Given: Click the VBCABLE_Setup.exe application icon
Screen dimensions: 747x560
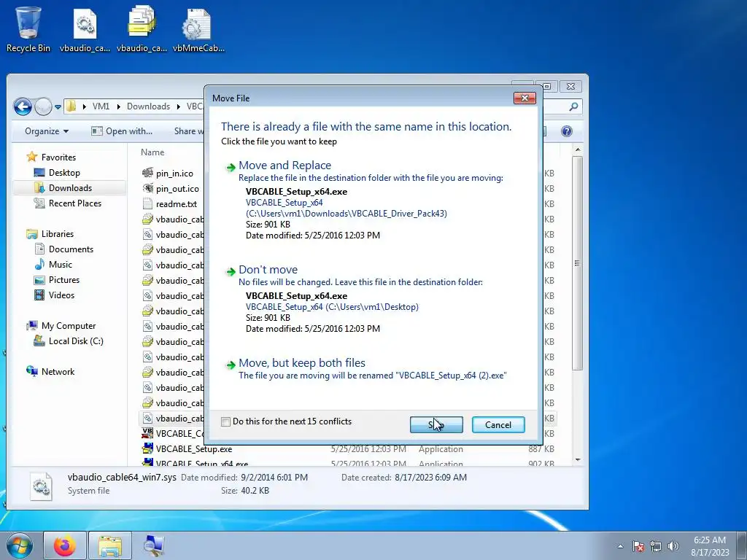Looking at the screenshot, I should click(147, 448).
